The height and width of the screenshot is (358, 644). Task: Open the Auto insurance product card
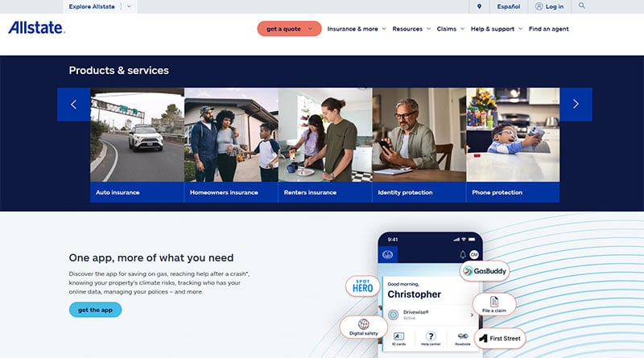click(x=137, y=145)
